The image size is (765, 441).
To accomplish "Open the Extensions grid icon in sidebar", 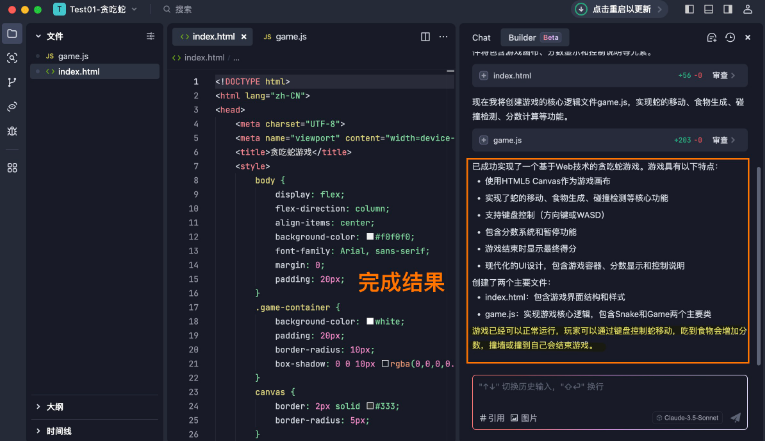I will (x=12, y=167).
